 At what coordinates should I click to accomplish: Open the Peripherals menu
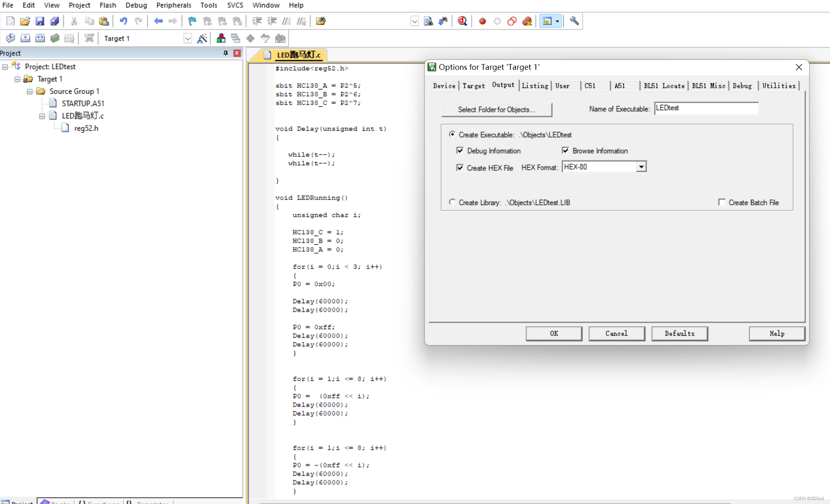[x=173, y=5]
